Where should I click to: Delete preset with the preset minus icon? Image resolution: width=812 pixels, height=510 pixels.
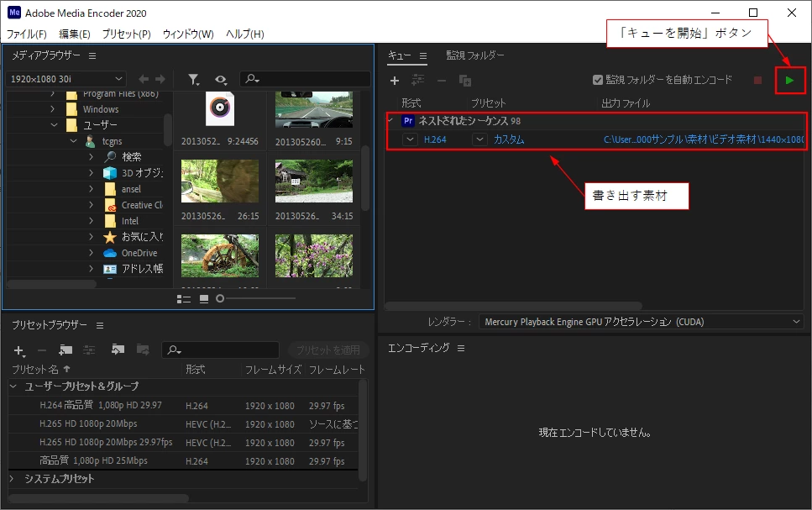(x=42, y=351)
